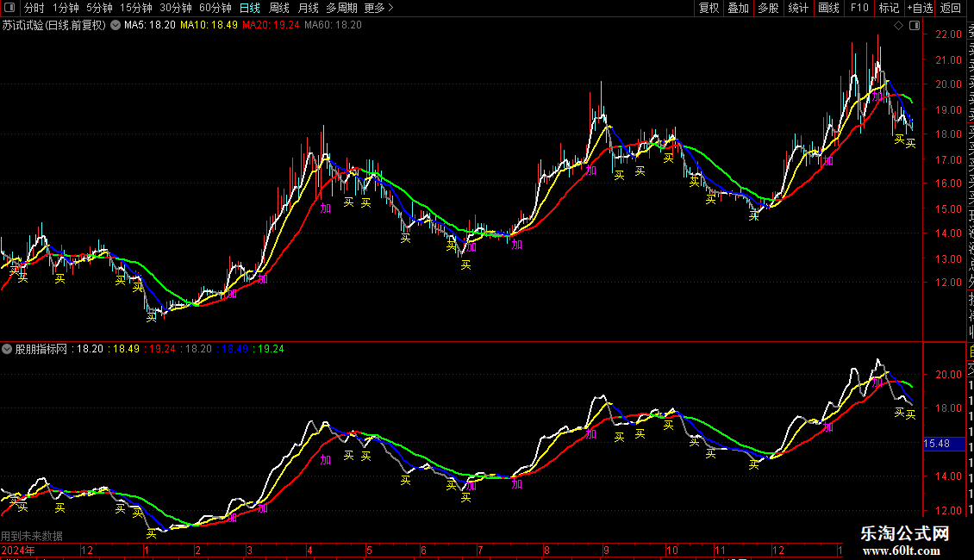Open the dropdown beside 股朋指标网 indicator

[7, 349]
